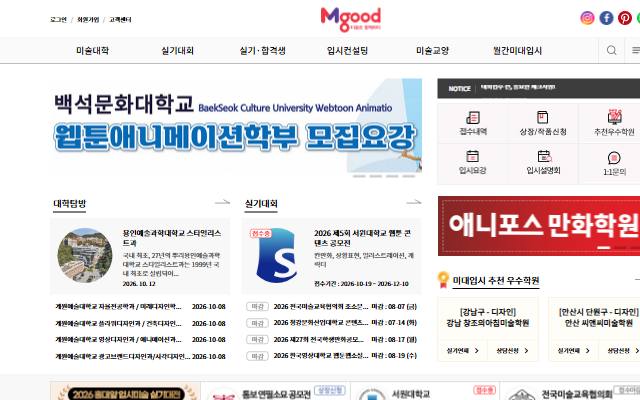640x400 pixels.
Task: Click the 고객센터 link
Action: coord(120,20)
